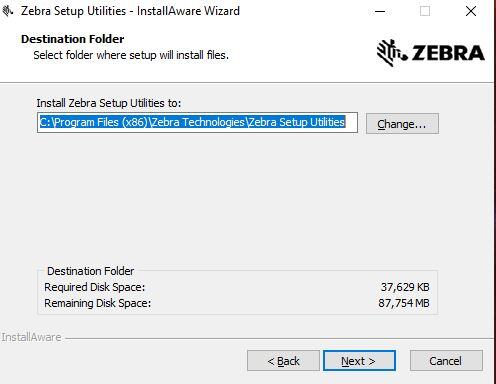Click the window title text in title bar

pyautogui.click(x=130, y=11)
